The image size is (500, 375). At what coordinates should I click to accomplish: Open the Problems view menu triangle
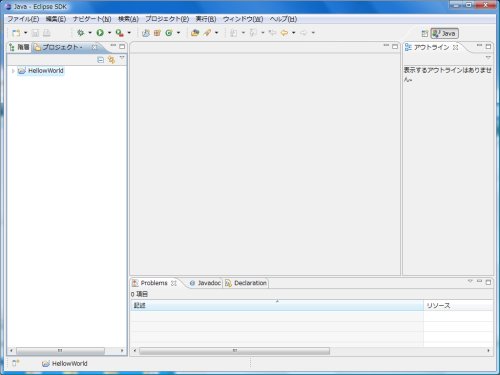(470, 281)
